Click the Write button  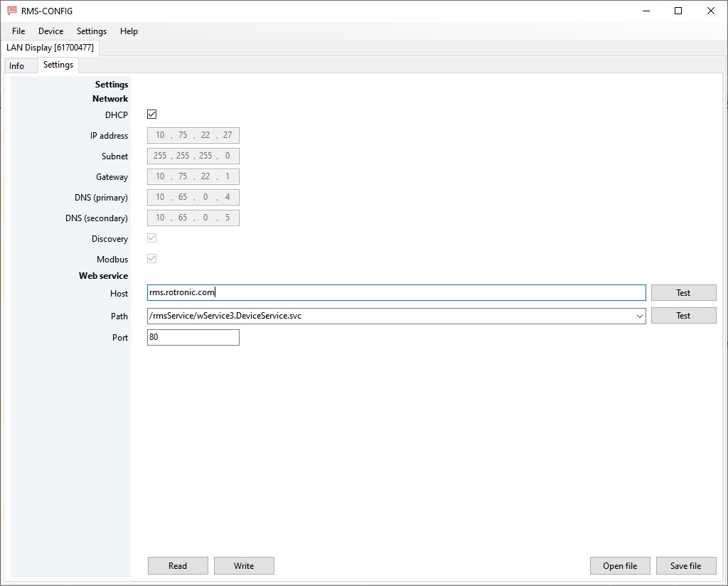(x=244, y=565)
